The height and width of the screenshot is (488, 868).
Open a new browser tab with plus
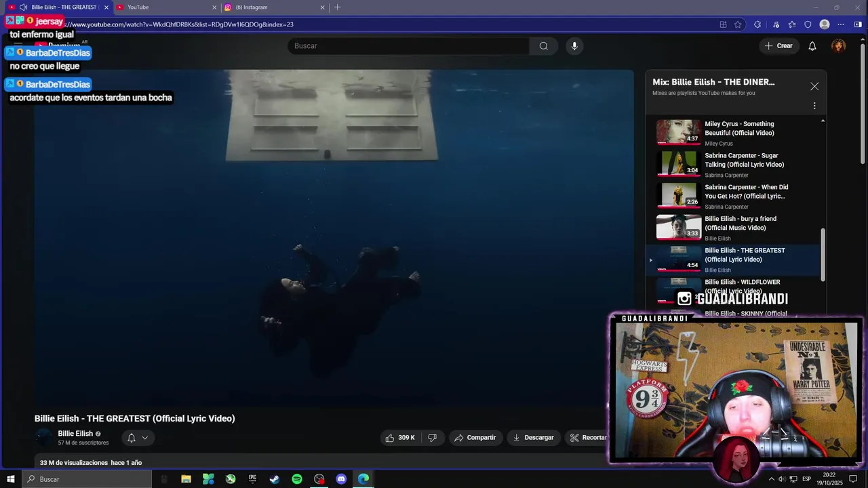click(338, 7)
